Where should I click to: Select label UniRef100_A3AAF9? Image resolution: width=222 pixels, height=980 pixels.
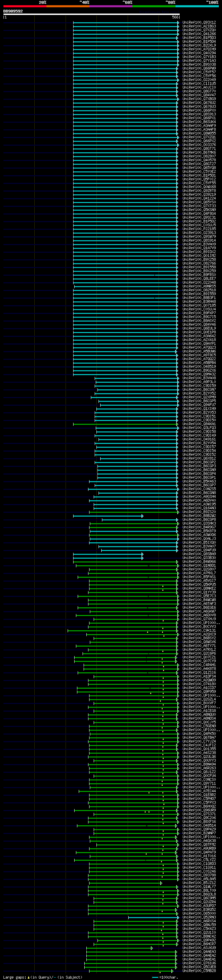click(199, 125)
